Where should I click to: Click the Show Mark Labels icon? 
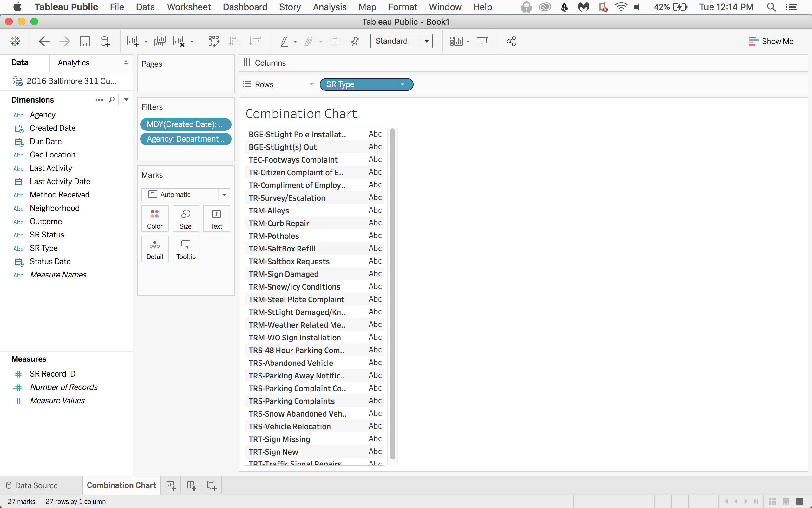335,41
